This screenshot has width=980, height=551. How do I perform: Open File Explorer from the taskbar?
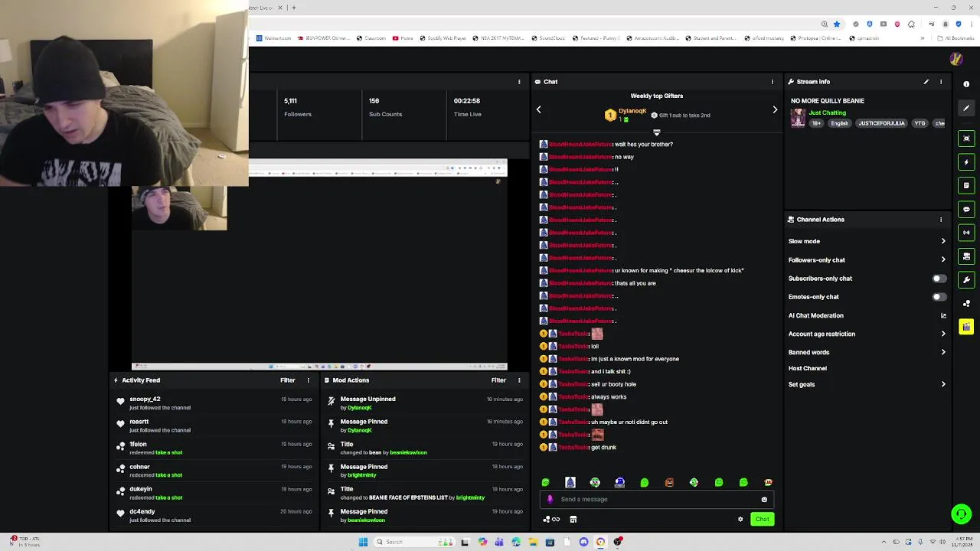(533, 542)
